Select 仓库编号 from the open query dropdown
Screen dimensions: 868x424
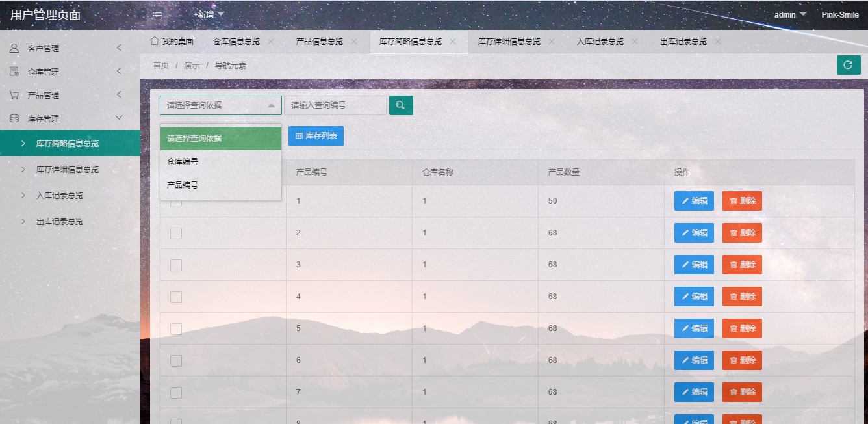click(184, 161)
